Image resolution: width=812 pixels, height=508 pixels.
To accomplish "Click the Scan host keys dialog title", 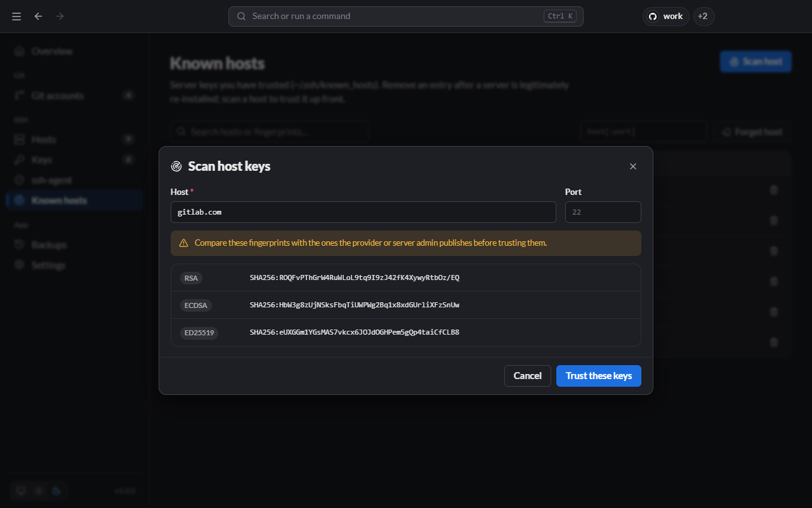I will pyautogui.click(x=229, y=166).
